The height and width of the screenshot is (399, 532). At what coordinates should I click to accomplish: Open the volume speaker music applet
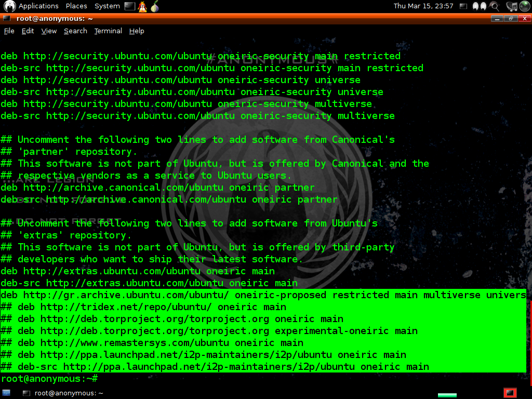[x=511, y=6]
